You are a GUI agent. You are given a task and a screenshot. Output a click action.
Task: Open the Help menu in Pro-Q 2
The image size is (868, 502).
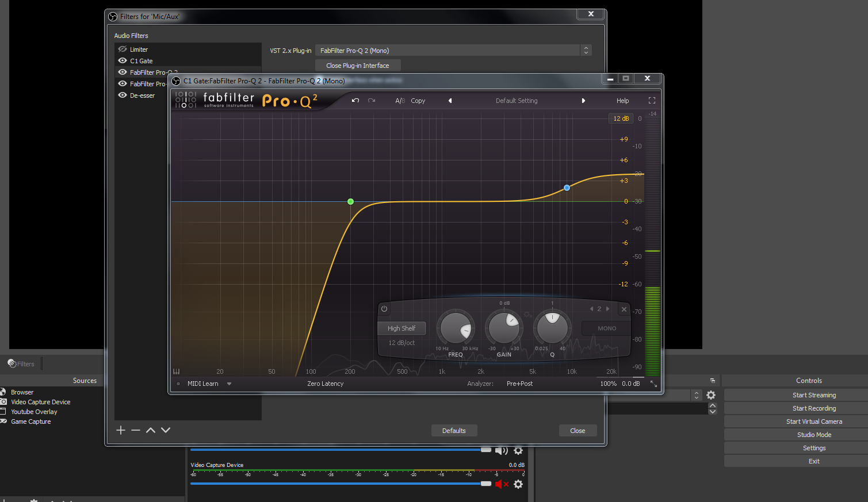coord(622,101)
